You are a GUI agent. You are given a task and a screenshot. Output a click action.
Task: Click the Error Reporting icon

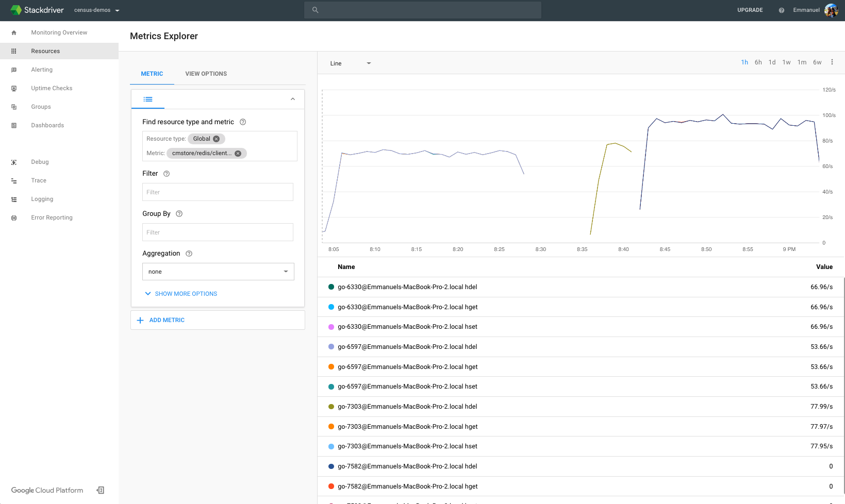[x=14, y=217]
